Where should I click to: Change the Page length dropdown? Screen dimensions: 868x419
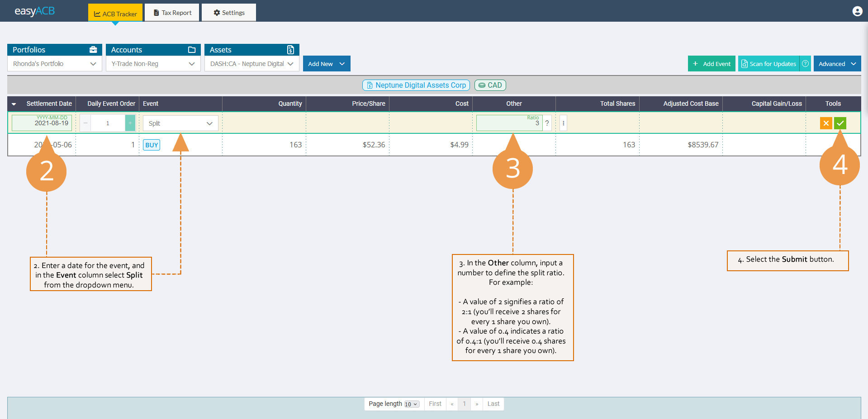412,404
